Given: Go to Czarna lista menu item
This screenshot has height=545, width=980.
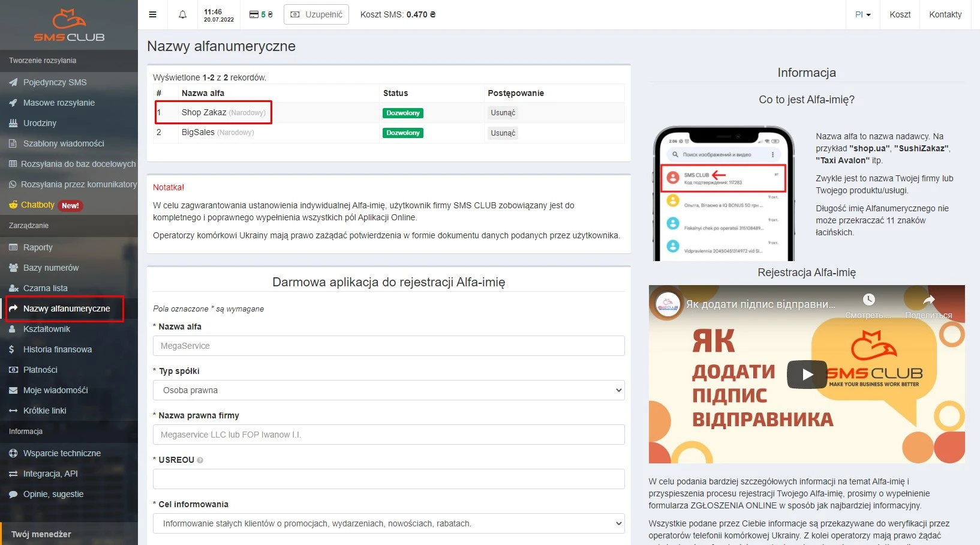Looking at the screenshot, I should pyautogui.click(x=45, y=288).
